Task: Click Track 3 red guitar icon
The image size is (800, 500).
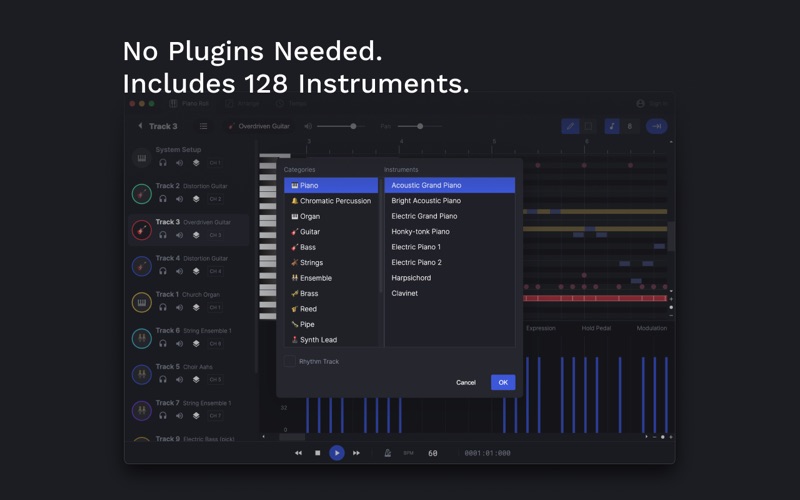Action: pos(142,230)
